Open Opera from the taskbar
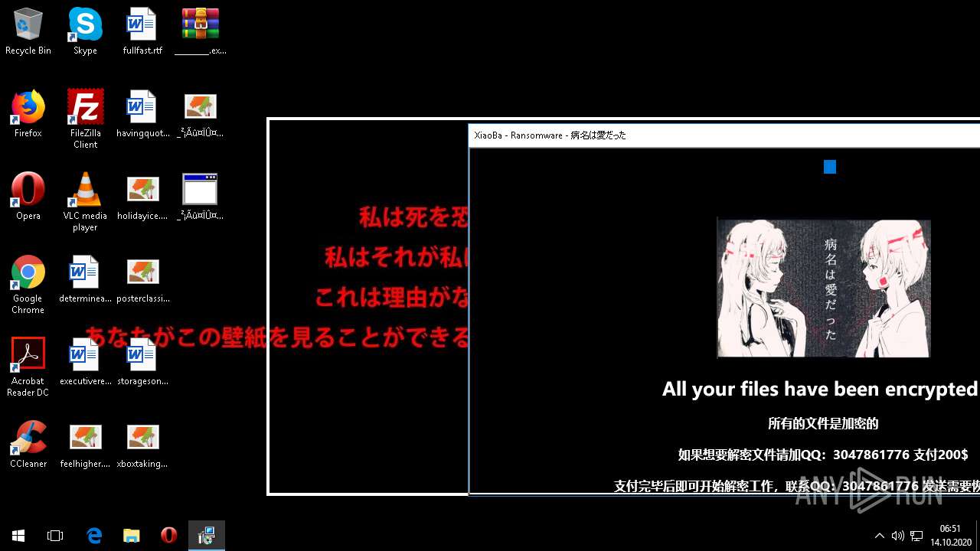 tap(169, 536)
